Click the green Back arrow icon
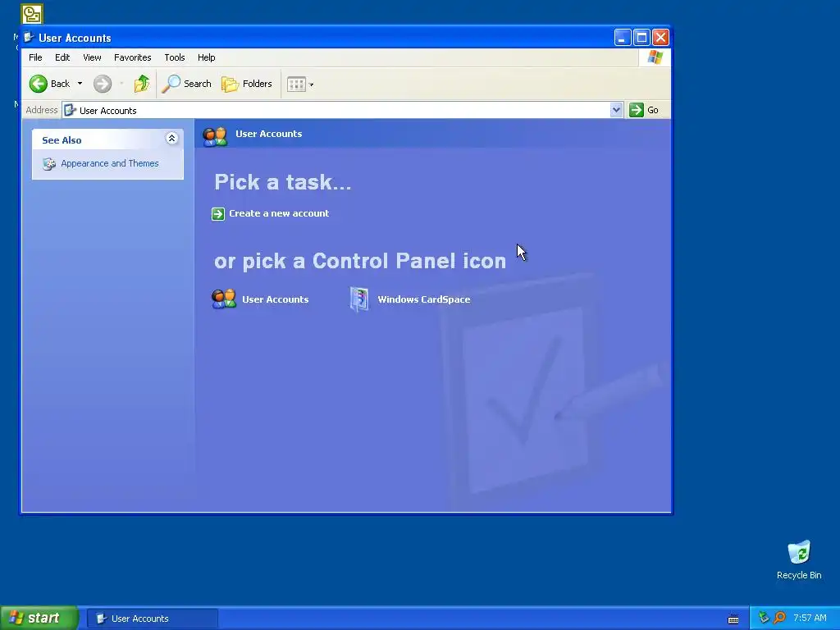The height and width of the screenshot is (630, 840). (x=38, y=84)
